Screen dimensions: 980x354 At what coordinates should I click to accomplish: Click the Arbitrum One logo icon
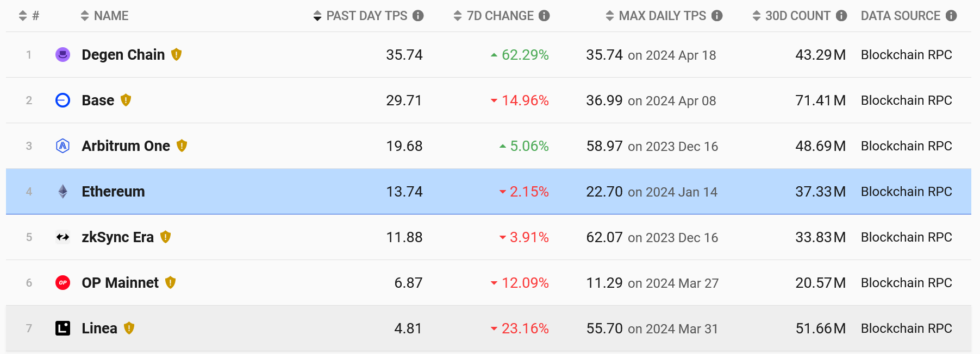point(63,146)
